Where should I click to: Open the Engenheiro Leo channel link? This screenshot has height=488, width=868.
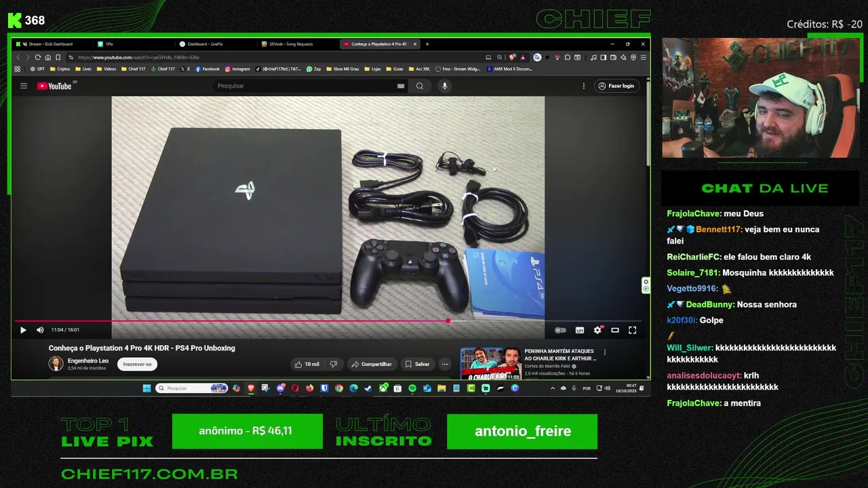click(x=88, y=361)
